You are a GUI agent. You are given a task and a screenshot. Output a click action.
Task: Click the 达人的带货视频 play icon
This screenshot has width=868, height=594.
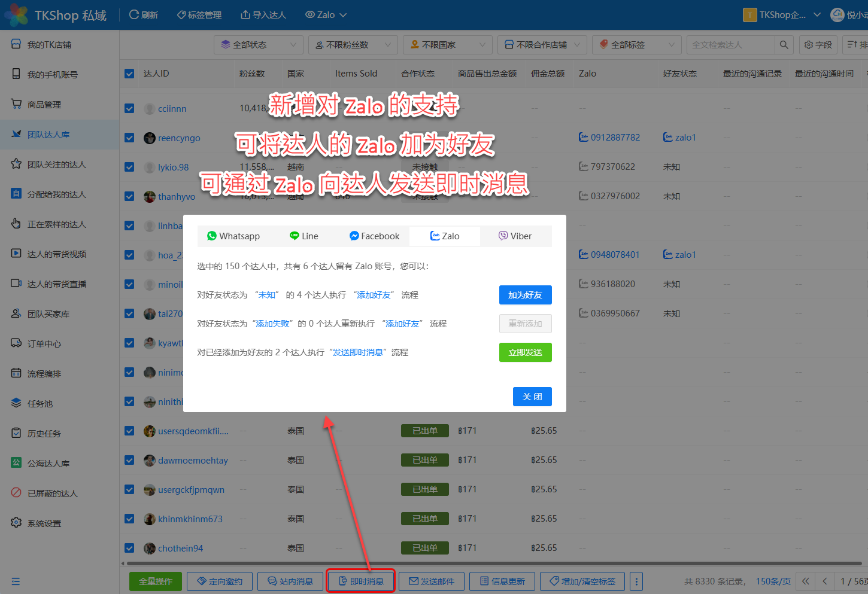pyautogui.click(x=16, y=254)
